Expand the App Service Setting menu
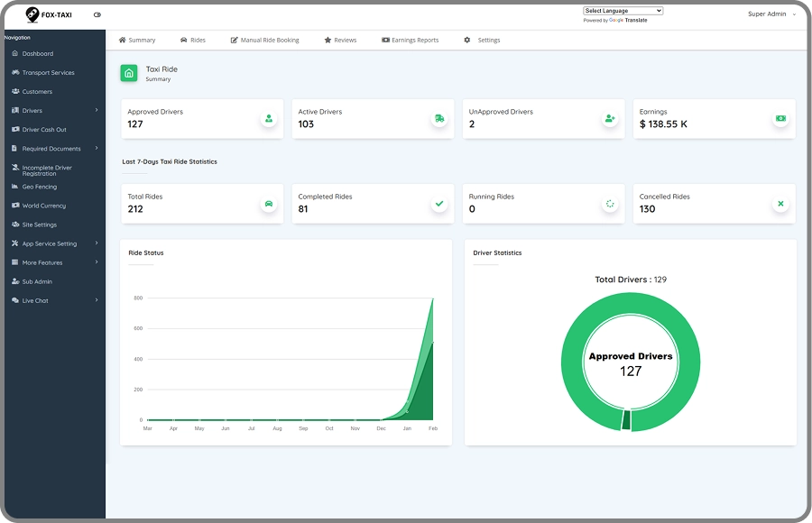 55,243
